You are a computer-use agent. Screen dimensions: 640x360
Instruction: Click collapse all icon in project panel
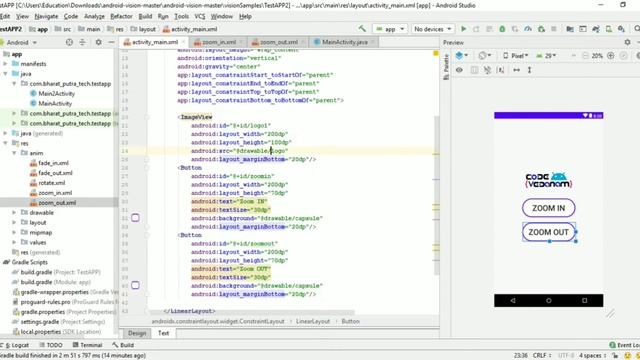(x=82, y=42)
